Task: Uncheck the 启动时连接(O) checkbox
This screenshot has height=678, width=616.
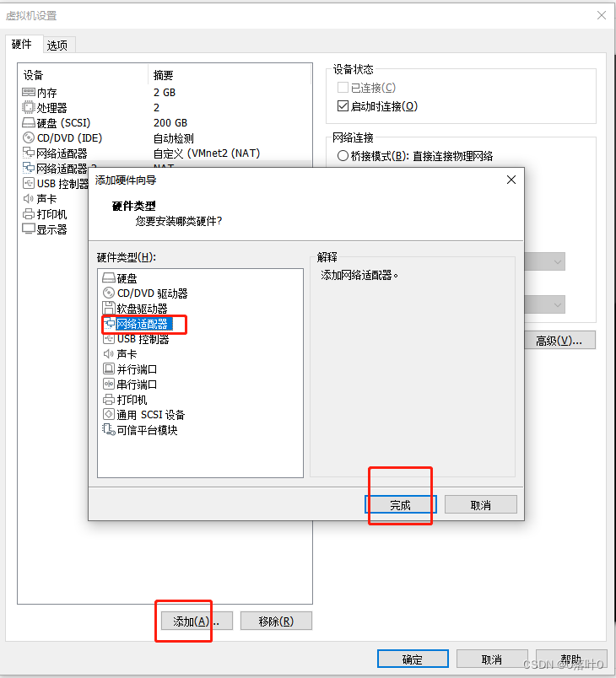Action: [x=343, y=106]
